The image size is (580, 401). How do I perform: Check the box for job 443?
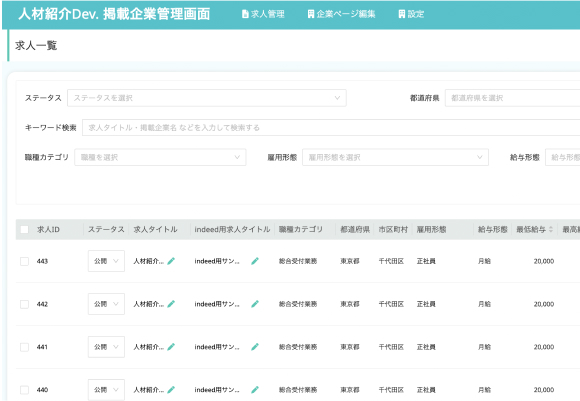(24, 261)
